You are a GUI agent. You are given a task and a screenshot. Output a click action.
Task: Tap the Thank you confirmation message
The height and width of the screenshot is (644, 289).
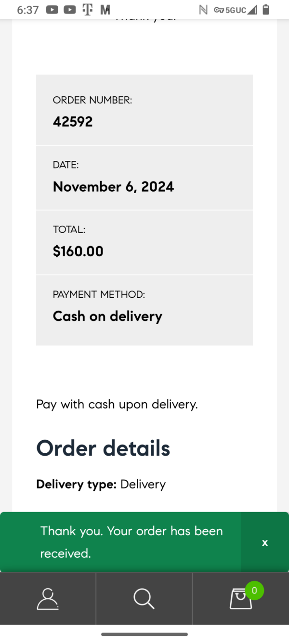(x=131, y=541)
